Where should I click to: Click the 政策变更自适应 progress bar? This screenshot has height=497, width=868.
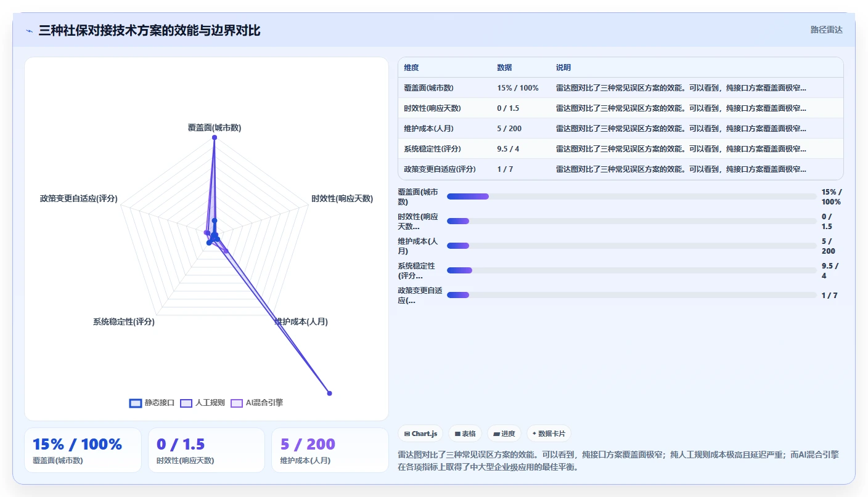(631, 295)
